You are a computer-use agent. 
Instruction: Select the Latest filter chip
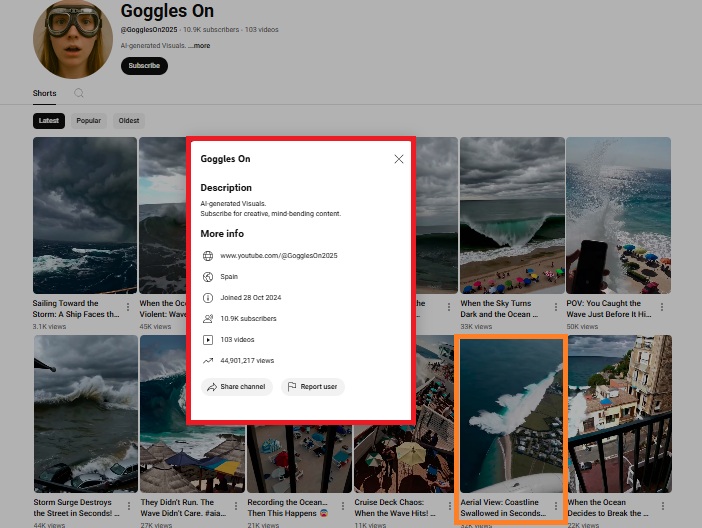click(49, 121)
